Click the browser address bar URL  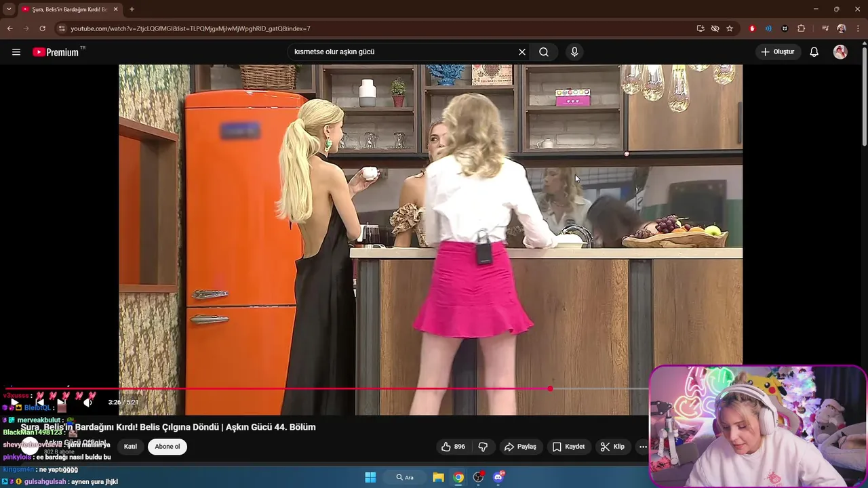tap(191, 28)
